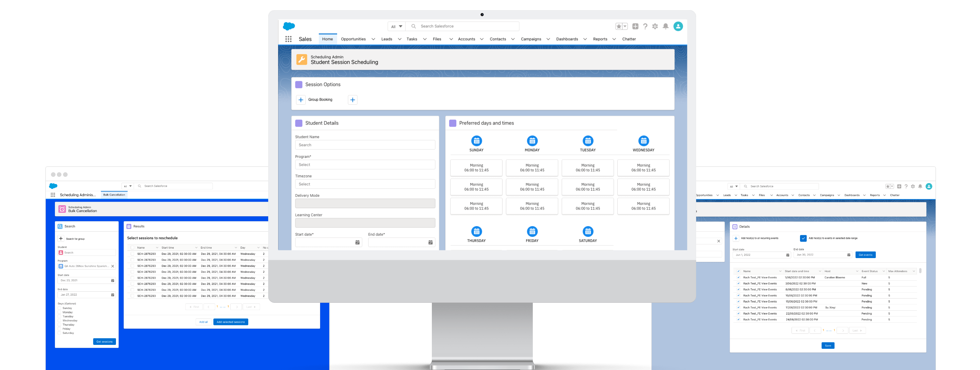Check the Saturday day checkbox
980x370 pixels.
coord(59,333)
